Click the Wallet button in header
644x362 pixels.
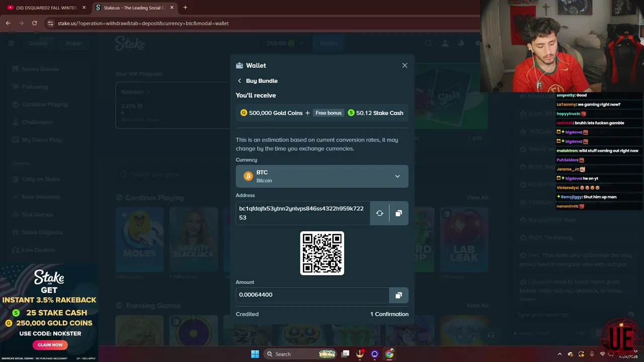point(329,43)
